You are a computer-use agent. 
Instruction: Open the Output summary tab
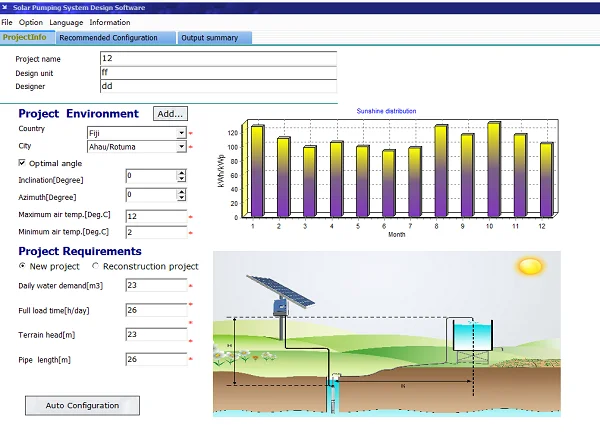coord(210,38)
